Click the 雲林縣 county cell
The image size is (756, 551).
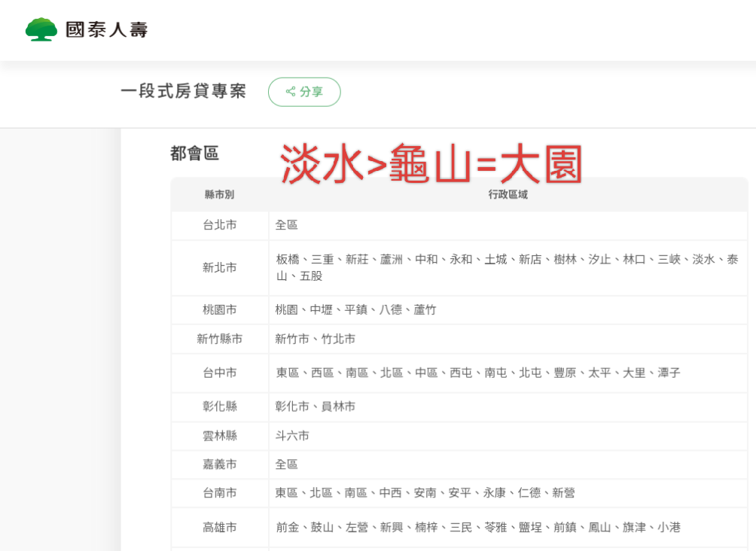pos(219,436)
